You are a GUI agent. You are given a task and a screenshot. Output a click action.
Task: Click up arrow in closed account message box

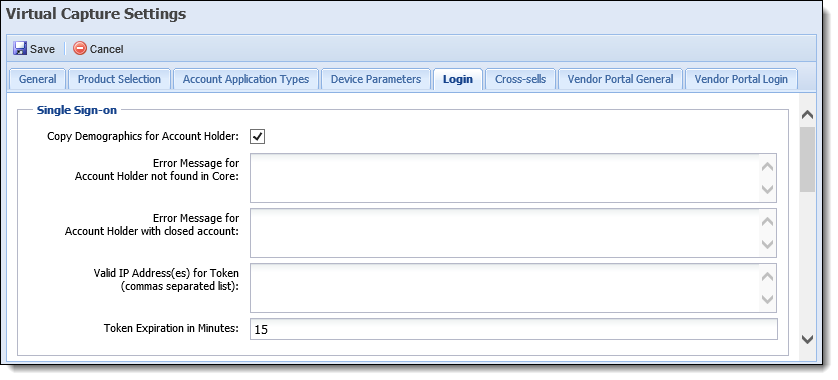767,222
